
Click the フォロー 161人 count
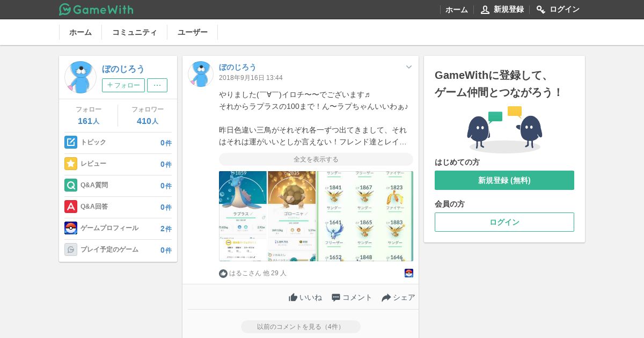point(89,121)
